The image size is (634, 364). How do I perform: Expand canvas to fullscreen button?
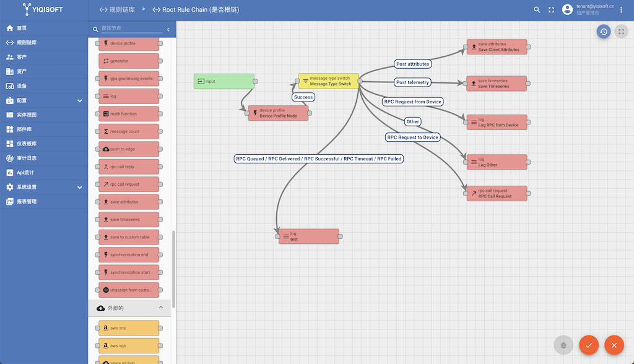point(621,32)
